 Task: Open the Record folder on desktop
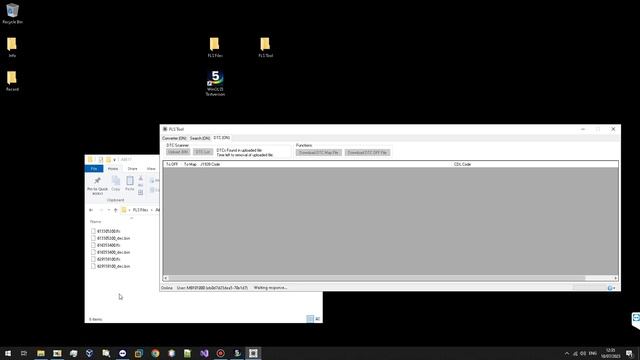(x=12, y=80)
